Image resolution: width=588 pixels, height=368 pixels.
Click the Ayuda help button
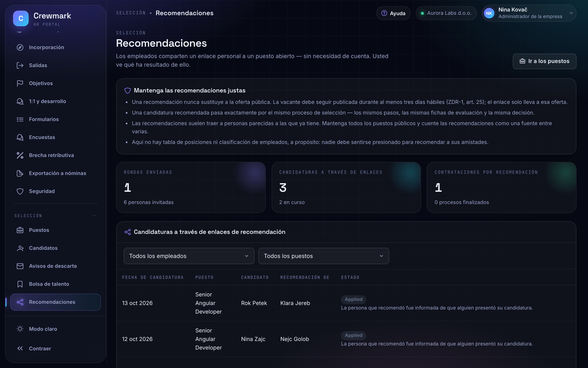393,13
